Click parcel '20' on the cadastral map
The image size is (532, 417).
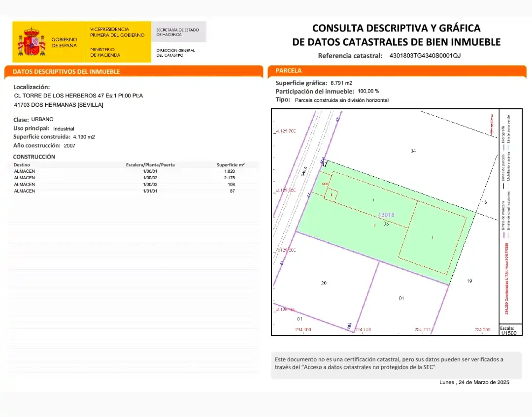coord(324,283)
